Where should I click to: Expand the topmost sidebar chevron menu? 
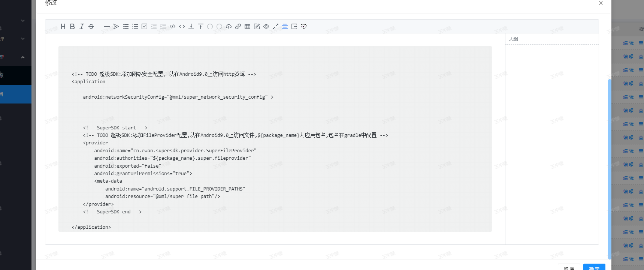click(23, 21)
